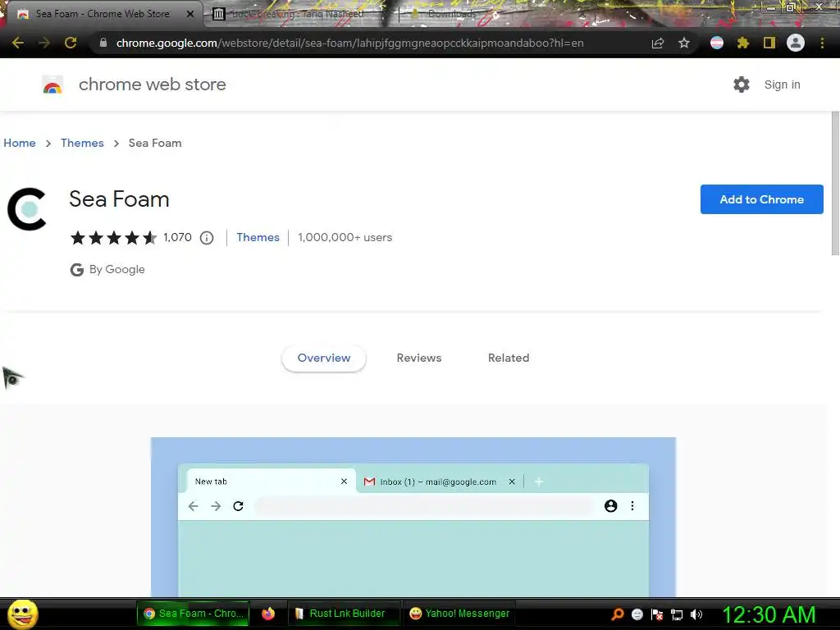Image resolution: width=840 pixels, height=630 pixels.
Task: View site information lock icon
Action: click(x=103, y=43)
